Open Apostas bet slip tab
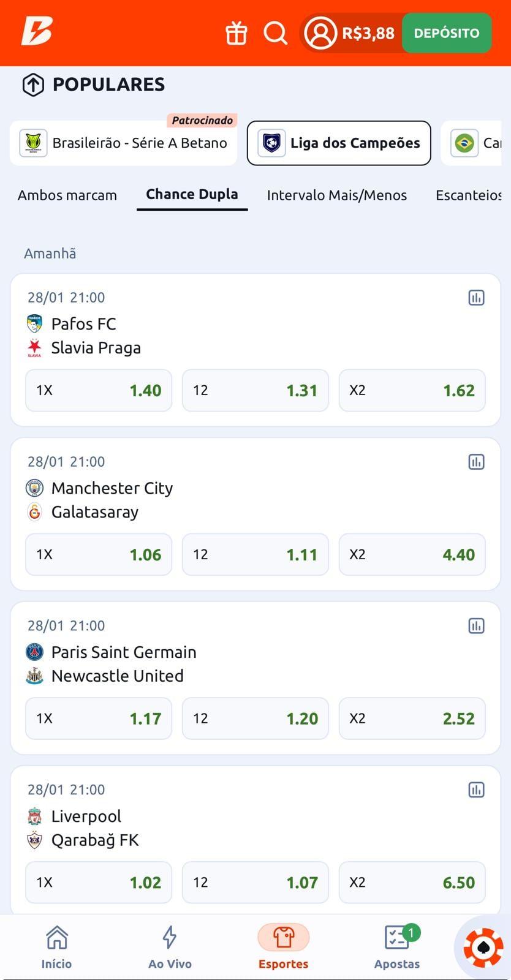The image size is (511, 980). (x=397, y=947)
